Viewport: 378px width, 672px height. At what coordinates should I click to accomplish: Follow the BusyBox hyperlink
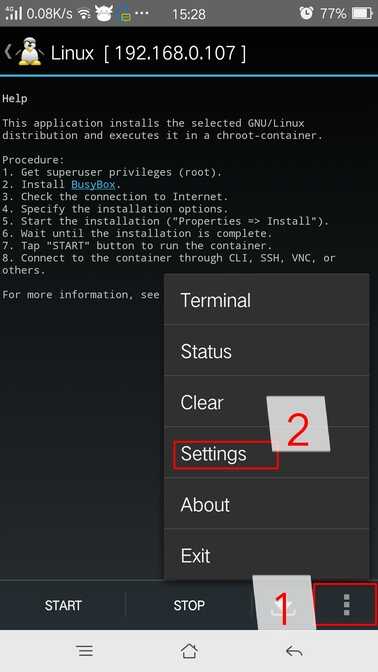point(93,185)
